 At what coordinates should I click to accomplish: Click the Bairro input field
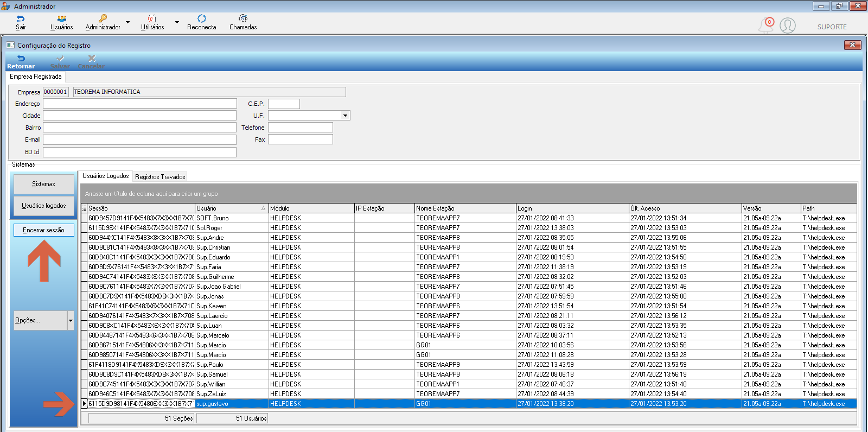(x=140, y=128)
